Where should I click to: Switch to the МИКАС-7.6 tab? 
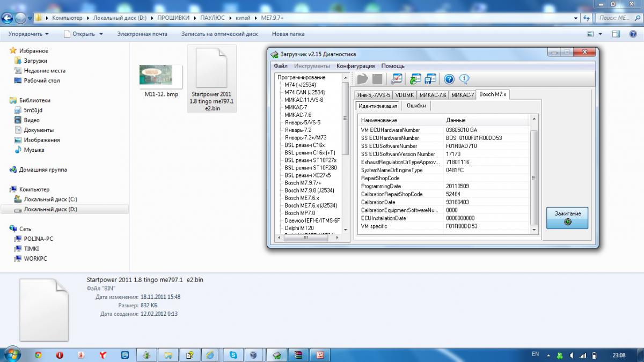[433, 95]
